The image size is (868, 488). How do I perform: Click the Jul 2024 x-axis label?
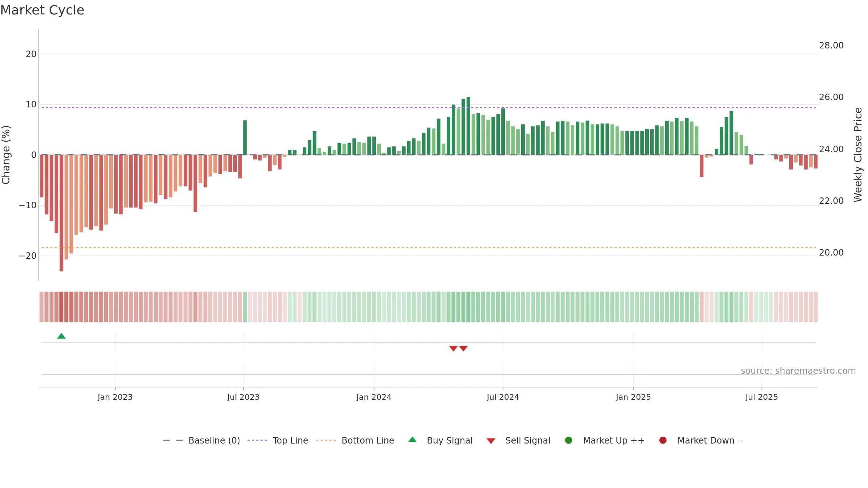click(x=503, y=397)
